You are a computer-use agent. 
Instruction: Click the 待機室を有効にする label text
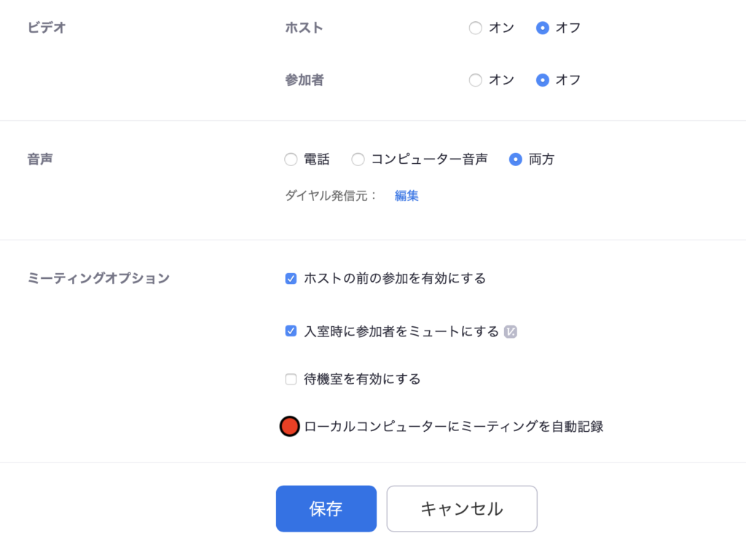point(362,379)
